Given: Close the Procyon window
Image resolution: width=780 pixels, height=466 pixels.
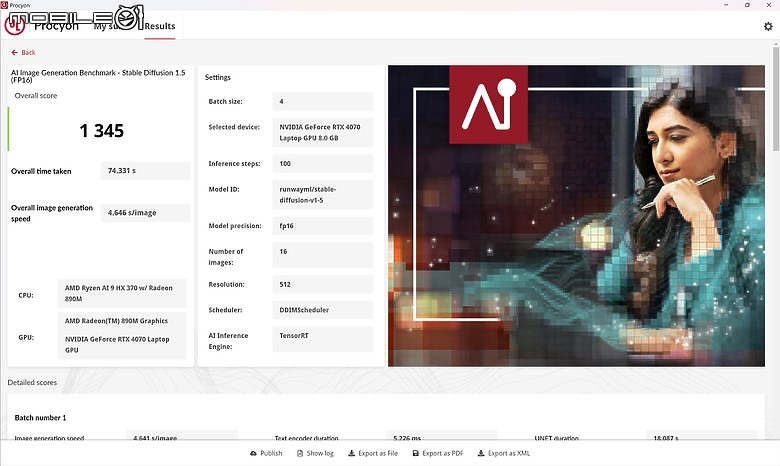Looking at the screenshot, I should click(x=769, y=5).
